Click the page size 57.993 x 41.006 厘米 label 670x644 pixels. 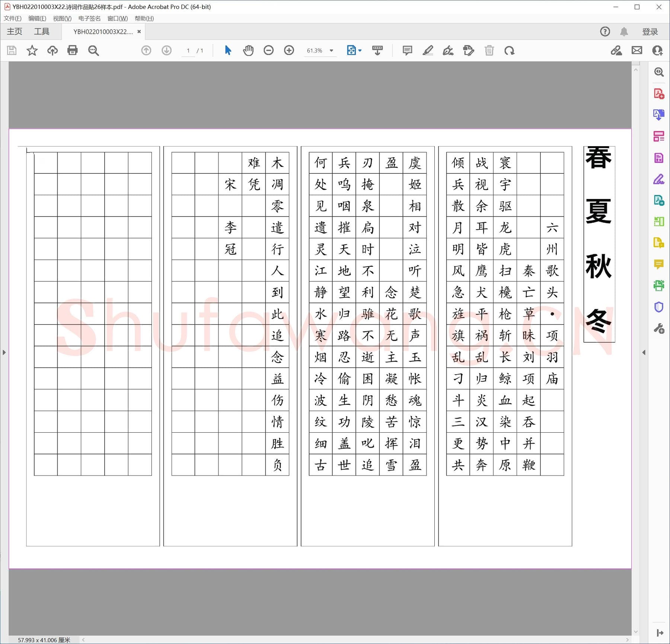(x=44, y=640)
